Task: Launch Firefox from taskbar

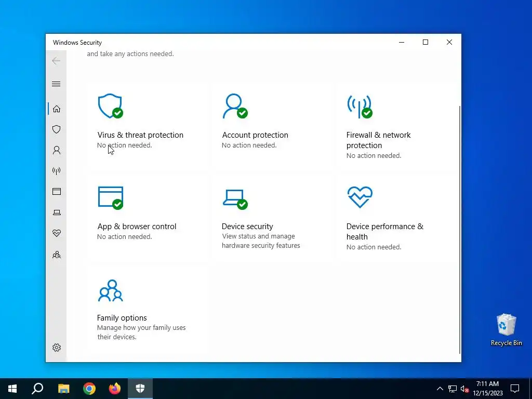Action: pos(115,389)
